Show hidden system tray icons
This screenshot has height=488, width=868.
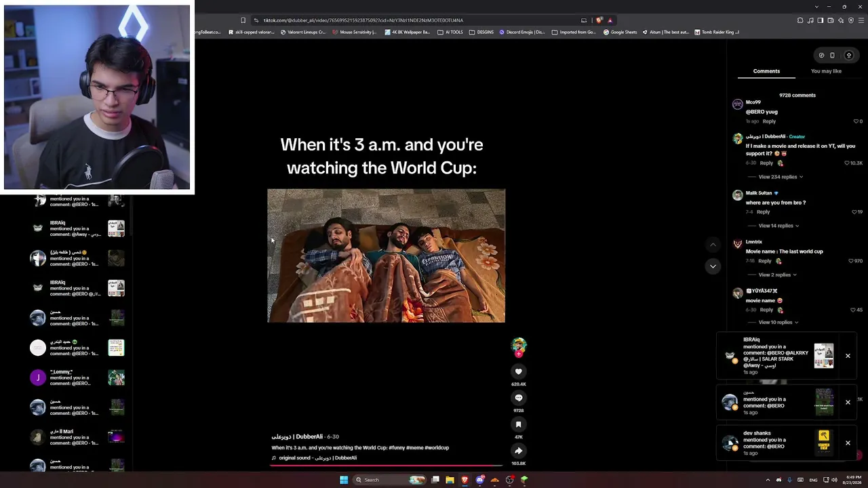coord(768,480)
